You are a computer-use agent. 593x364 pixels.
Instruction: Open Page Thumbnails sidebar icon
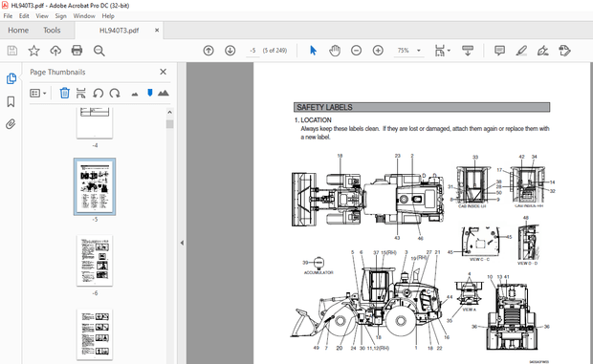tap(11, 78)
